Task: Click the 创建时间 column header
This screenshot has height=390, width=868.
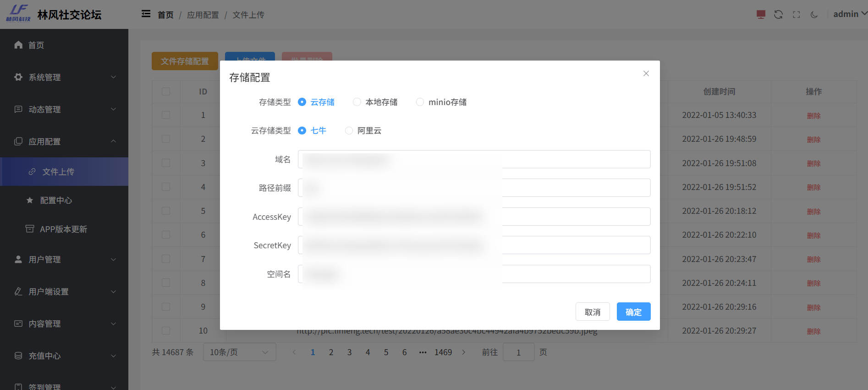Action: tap(719, 91)
